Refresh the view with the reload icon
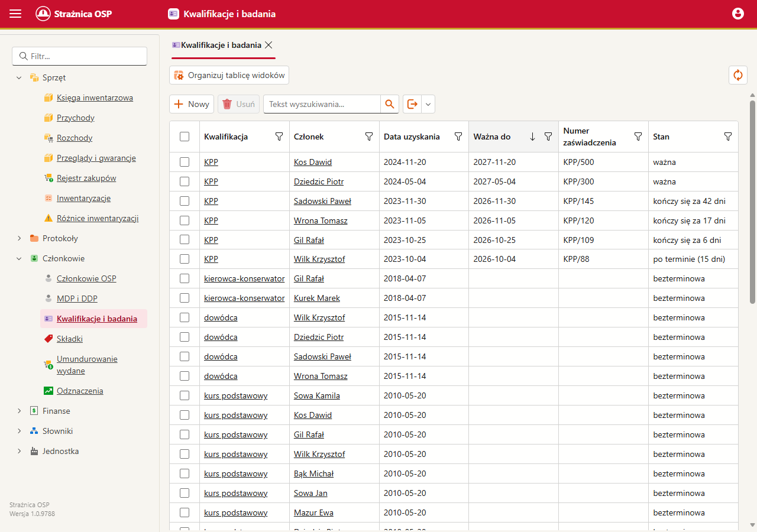 738,75
